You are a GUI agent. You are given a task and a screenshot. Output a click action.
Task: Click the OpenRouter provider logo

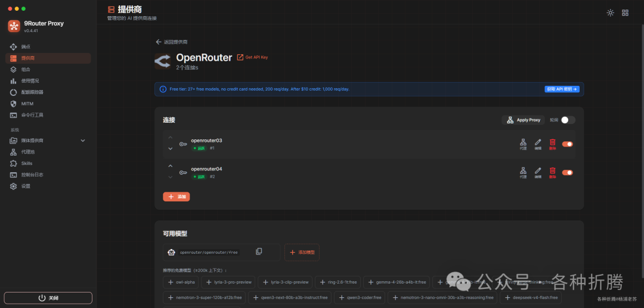coord(163,61)
